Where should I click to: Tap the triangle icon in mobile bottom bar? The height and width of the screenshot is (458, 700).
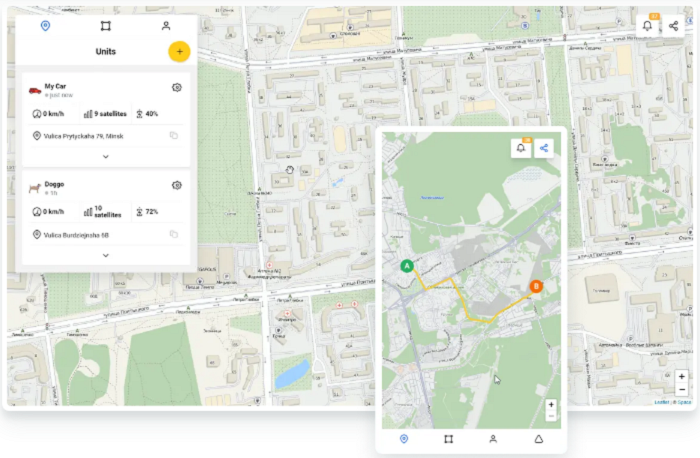click(537, 439)
